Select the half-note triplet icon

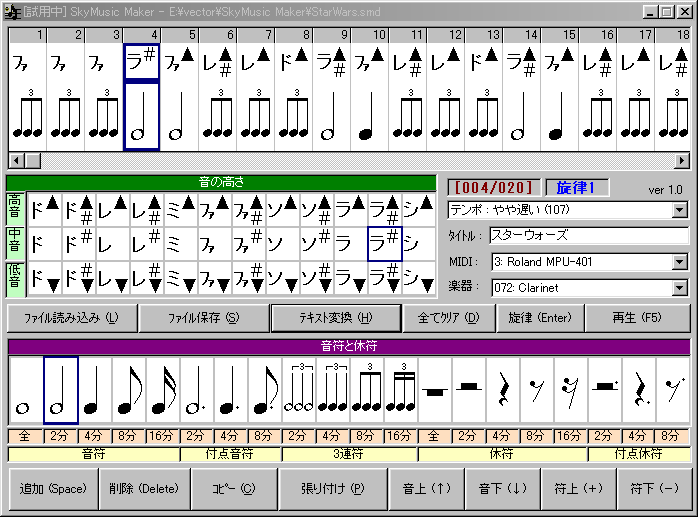[x=299, y=391]
